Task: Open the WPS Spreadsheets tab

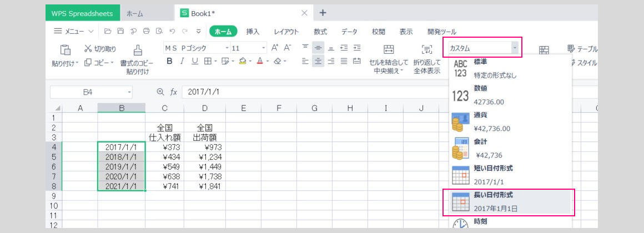Action: point(83,13)
